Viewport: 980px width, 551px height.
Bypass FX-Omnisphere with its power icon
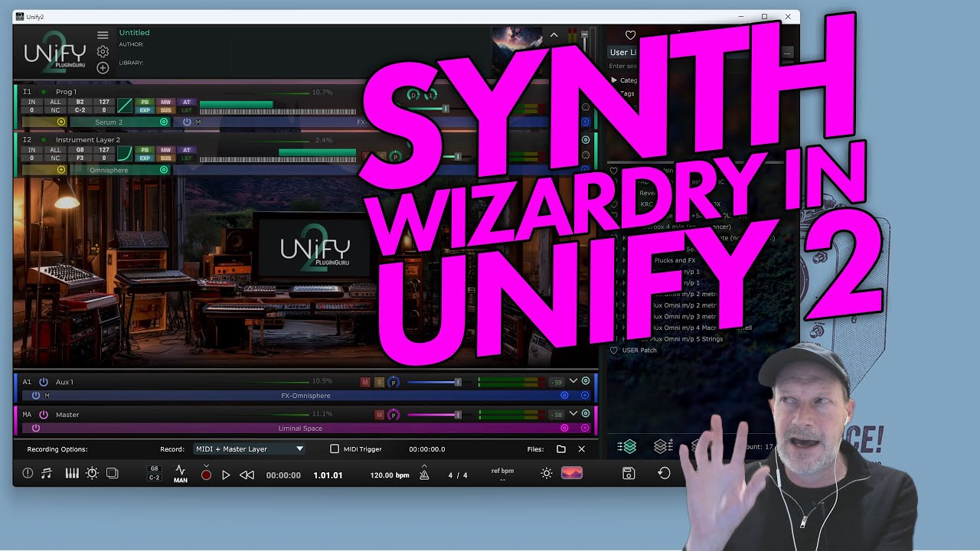tap(35, 396)
